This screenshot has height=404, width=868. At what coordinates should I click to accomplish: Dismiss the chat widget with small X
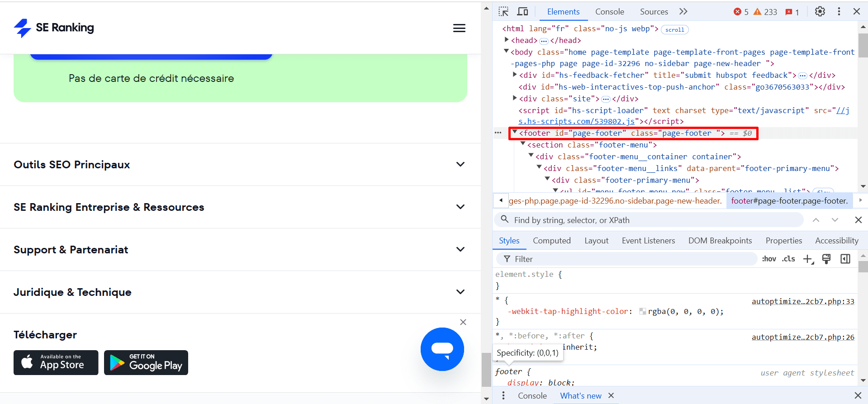463,322
